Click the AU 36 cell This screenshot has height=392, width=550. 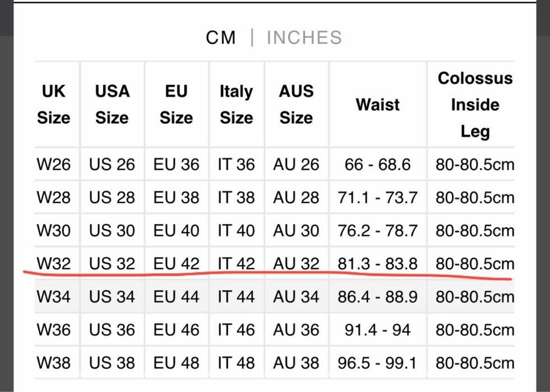coord(296,329)
